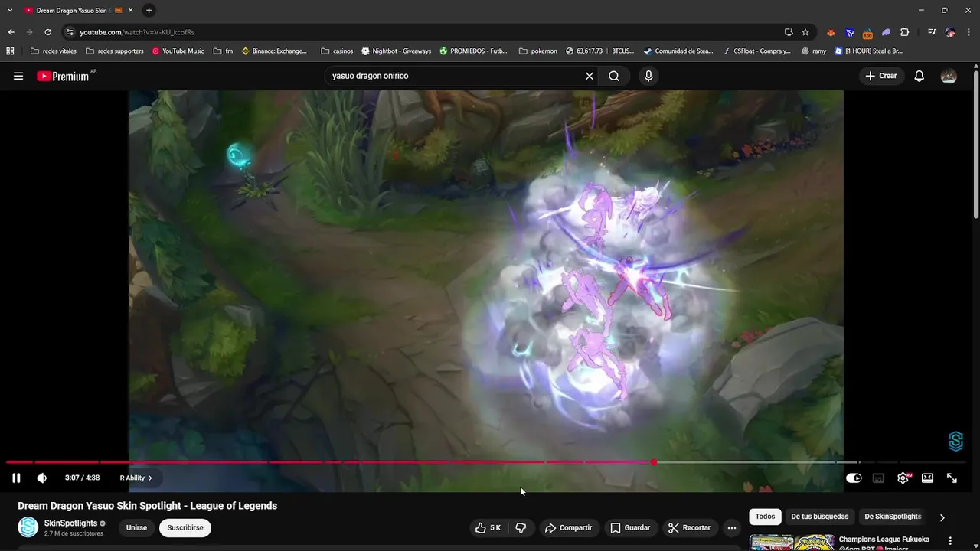
Task: Open the site information icon in address bar
Action: (x=70, y=32)
